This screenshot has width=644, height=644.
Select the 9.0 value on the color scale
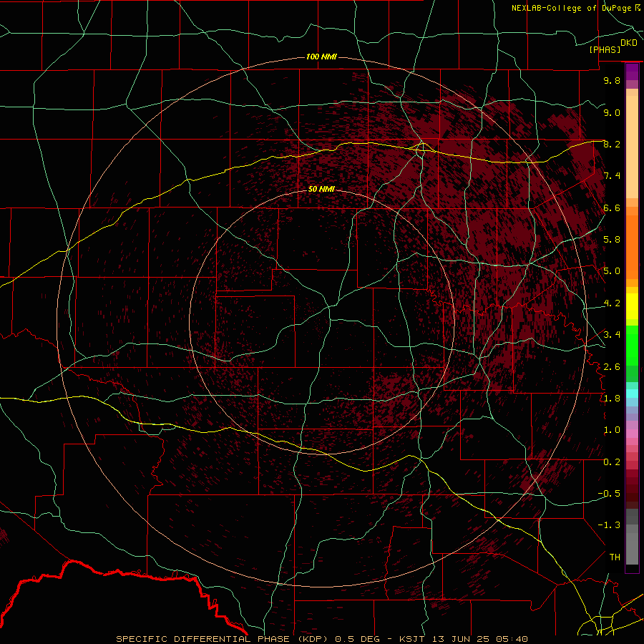tap(612, 112)
